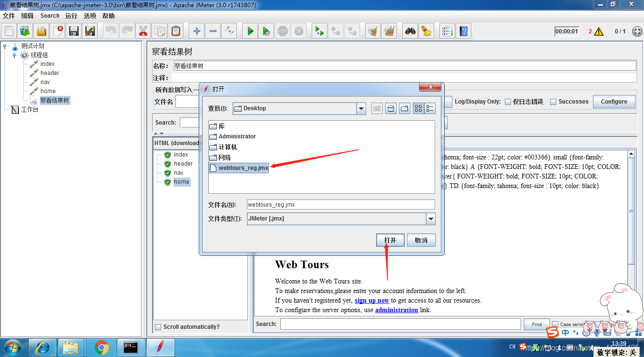Open the Templates toolbar icon
This screenshot has height=357, width=644.
click(x=25, y=31)
